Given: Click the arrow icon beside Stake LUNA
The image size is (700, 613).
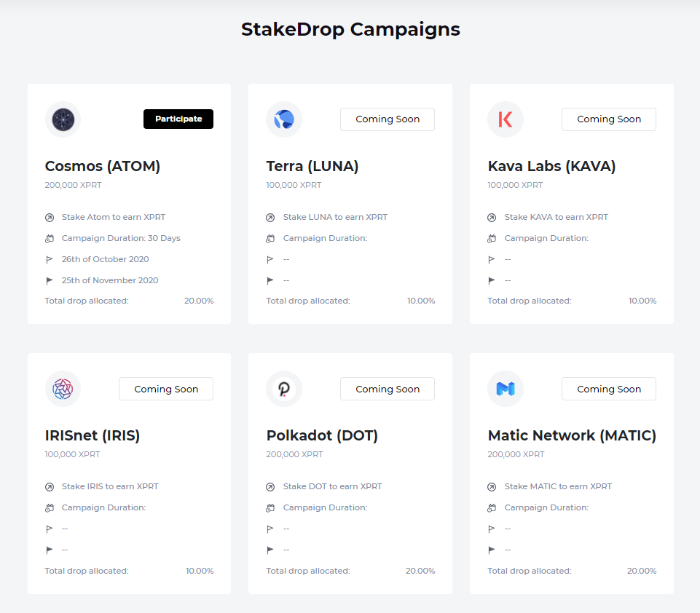Looking at the screenshot, I should click(270, 218).
